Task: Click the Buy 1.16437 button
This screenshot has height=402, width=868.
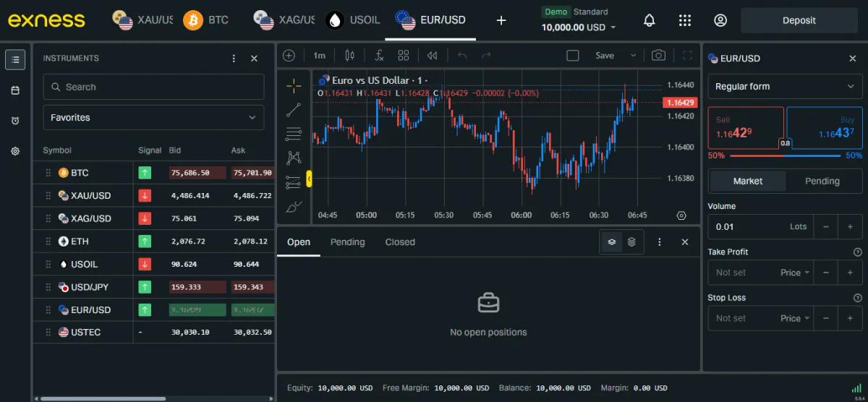Action: 825,128
